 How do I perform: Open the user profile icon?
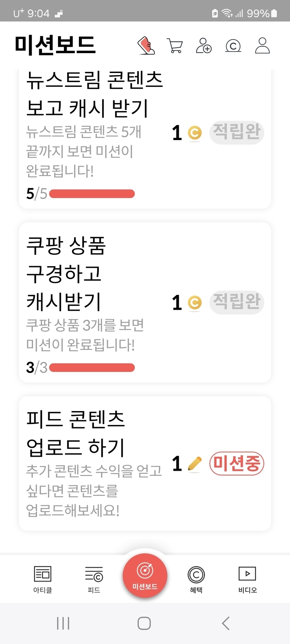coord(262,46)
